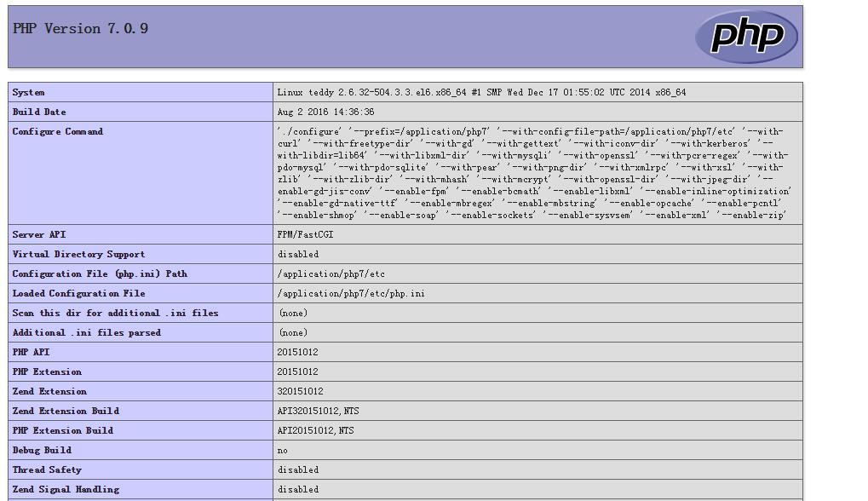Click the 'Aug 2 2016 14:36:36' value
This screenshot has width=868, height=501.
325,112
